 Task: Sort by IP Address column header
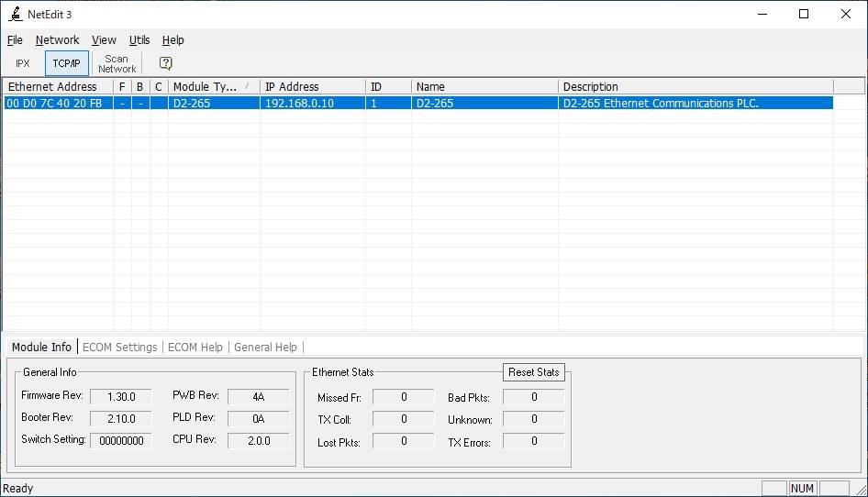pyautogui.click(x=312, y=87)
